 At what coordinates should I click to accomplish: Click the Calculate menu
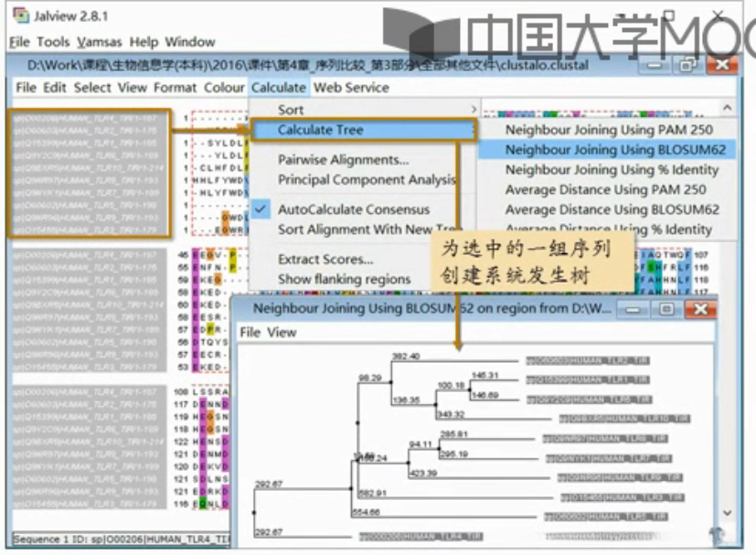(x=279, y=88)
